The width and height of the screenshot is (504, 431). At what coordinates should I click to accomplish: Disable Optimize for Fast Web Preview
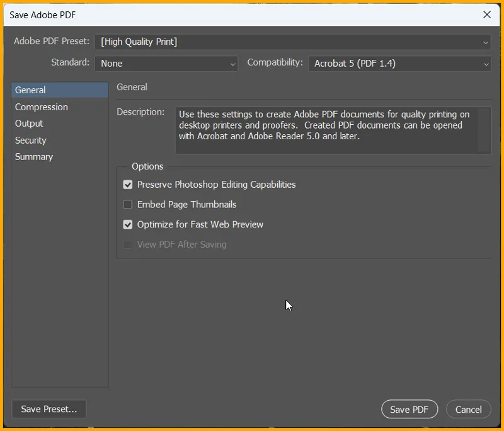click(x=128, y=224)
